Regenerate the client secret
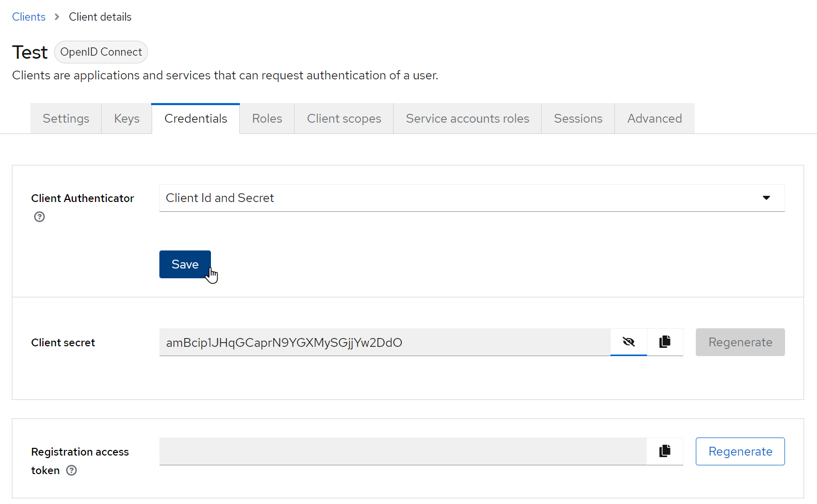The width and height of the screenshot is (817, 504). coord(740,342)
